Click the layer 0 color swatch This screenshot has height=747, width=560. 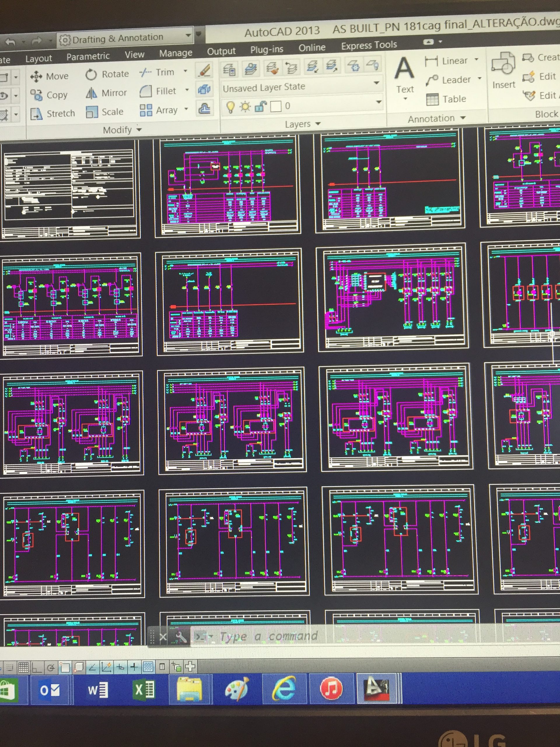pyautogui.click(x=276, y=107)
